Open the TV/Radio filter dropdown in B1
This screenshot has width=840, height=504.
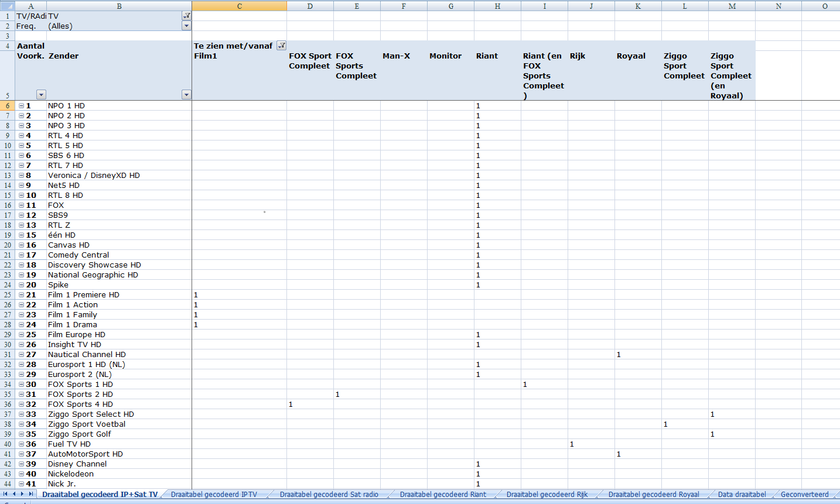[x=187, y=16]
